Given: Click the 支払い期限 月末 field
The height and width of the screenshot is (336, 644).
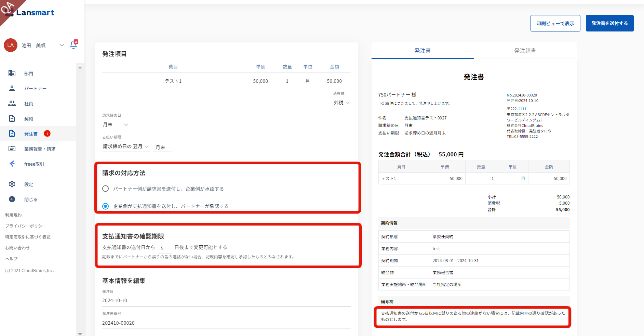Looking at the screenshot, I should pyautogui.click(x=162, y=147).
